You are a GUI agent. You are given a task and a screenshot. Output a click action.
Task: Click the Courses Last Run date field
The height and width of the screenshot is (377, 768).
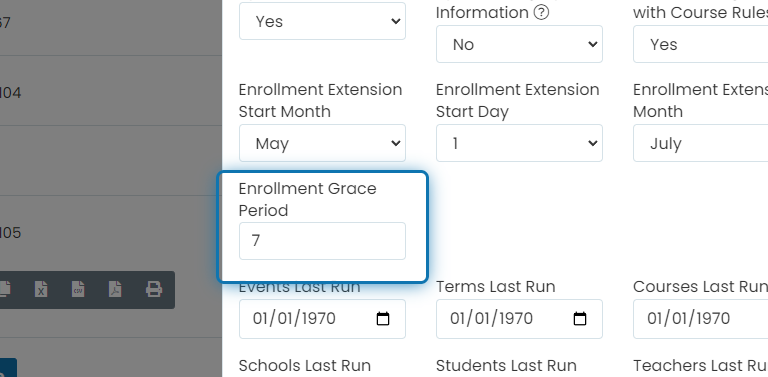click(700, 319)
